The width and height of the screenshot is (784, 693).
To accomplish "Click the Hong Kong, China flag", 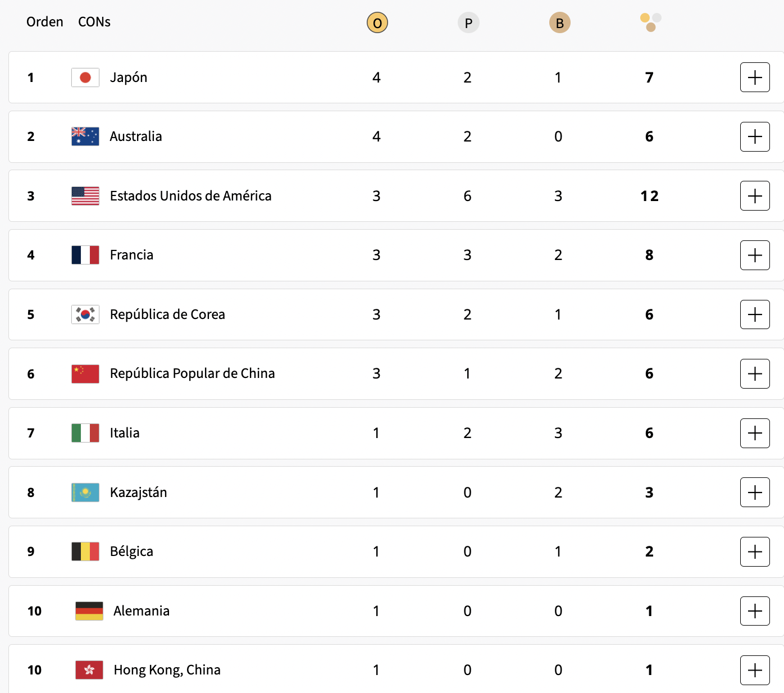I will pos(89,670).
